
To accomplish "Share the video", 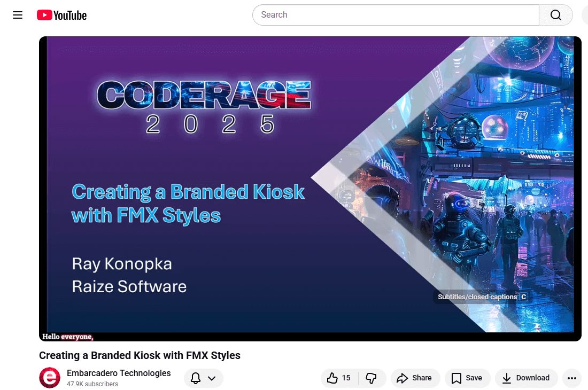I will (x=415, y=378).
